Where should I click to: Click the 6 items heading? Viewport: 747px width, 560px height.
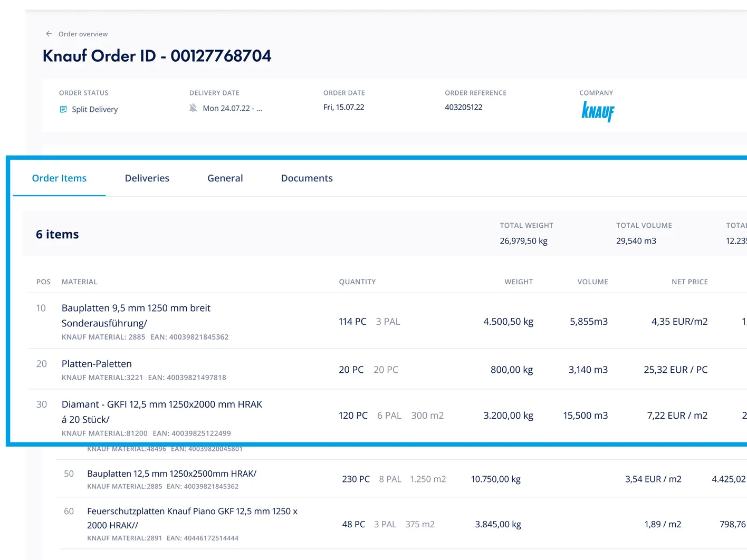click(58, 234)
